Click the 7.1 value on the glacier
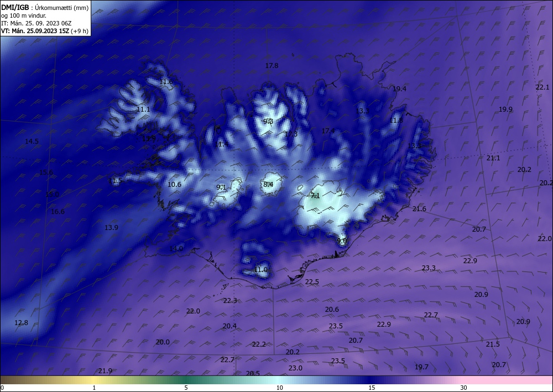The width and height of the screenshot is (553, 392). (x=315, y=195)
